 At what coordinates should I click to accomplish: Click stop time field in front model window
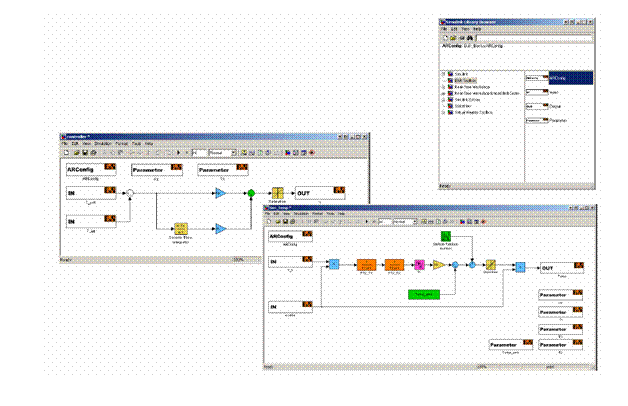384,221
